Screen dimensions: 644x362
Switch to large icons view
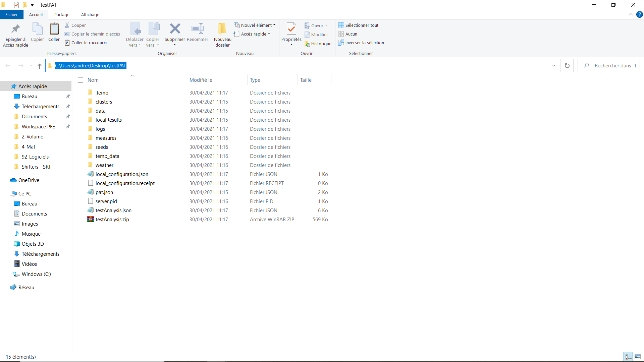click(638, 357)
